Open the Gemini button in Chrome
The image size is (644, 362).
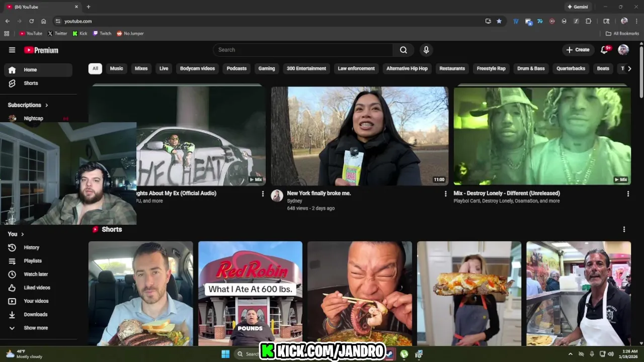pyautogui.click(x=578, y=7)
